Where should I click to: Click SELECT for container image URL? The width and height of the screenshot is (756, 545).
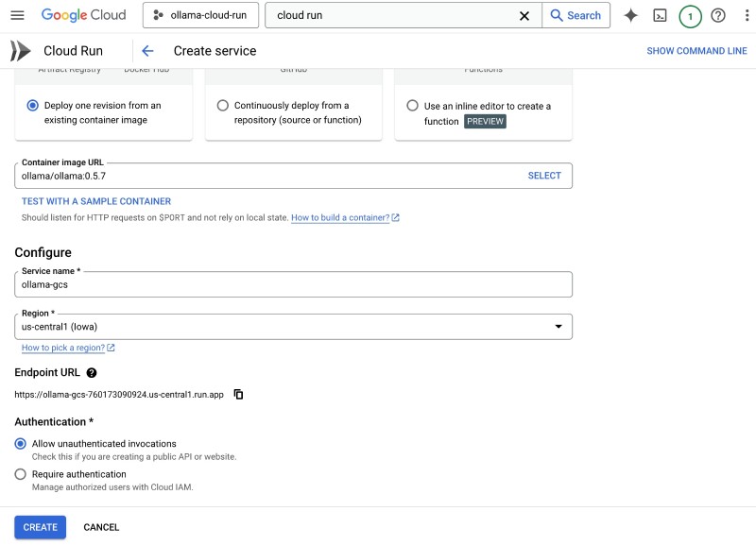544,176
